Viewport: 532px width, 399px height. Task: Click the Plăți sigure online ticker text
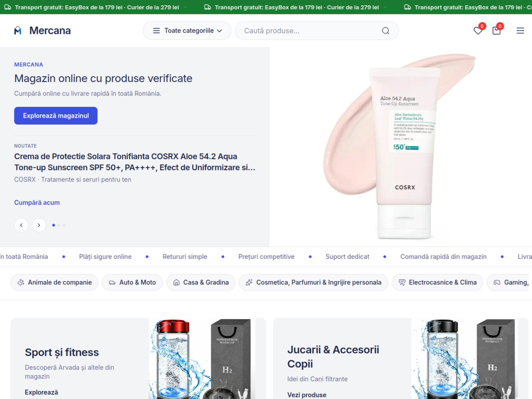105,257
